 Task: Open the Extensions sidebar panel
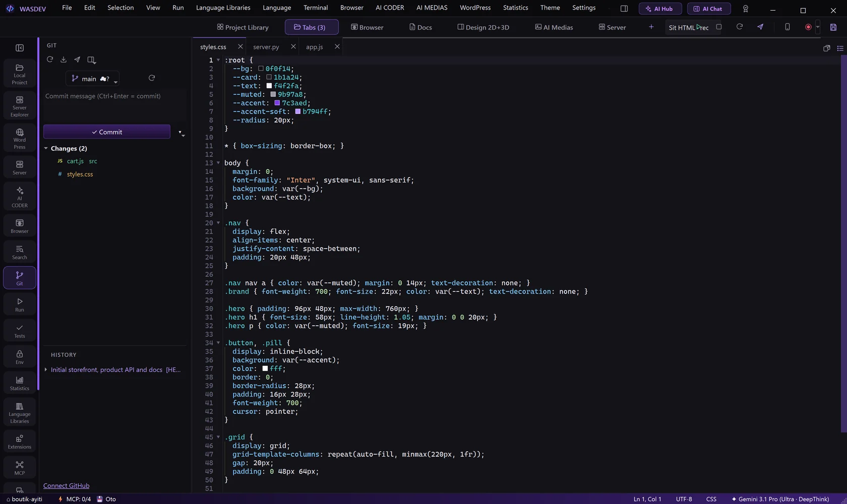[x=20, y=442]
